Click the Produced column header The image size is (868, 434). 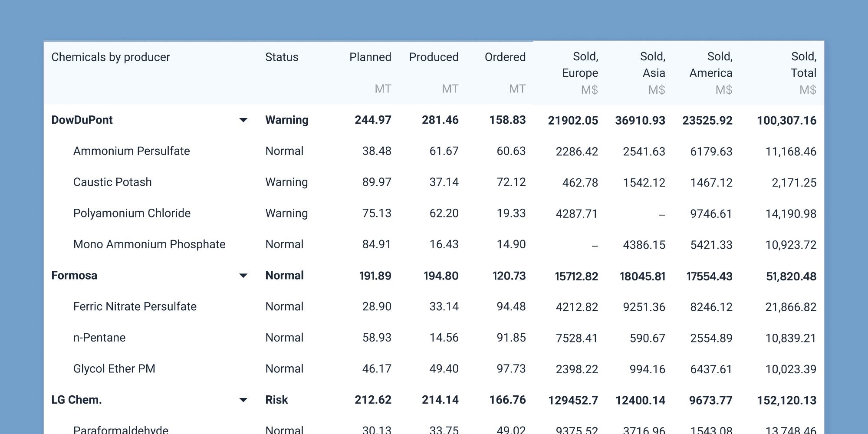[434, 57]
